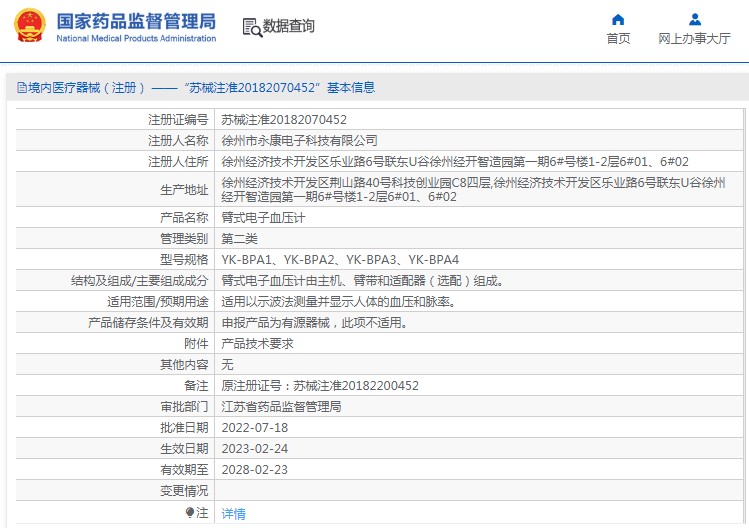
Task: Click the 原注册证号 remark value
Action: click(320, 386)
